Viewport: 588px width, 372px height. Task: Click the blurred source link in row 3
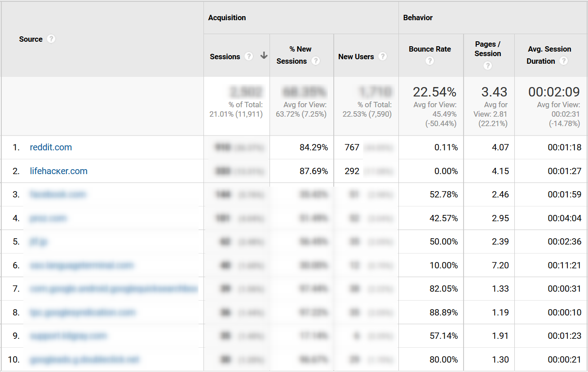coord(58,194)
